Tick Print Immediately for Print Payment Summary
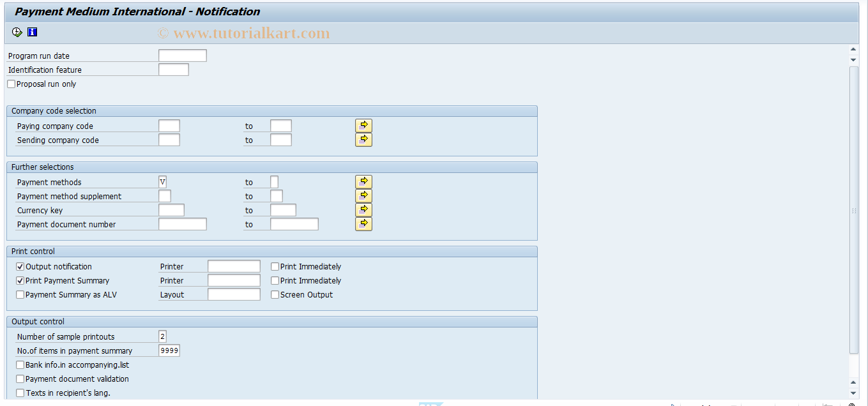 pos(275,281)
